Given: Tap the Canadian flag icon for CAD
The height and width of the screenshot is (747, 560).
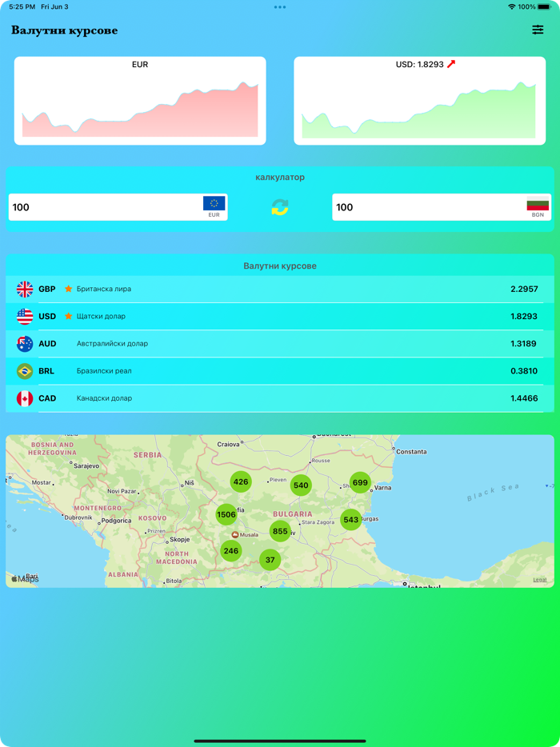Looking at the screenshot, I should pos(25,398).
